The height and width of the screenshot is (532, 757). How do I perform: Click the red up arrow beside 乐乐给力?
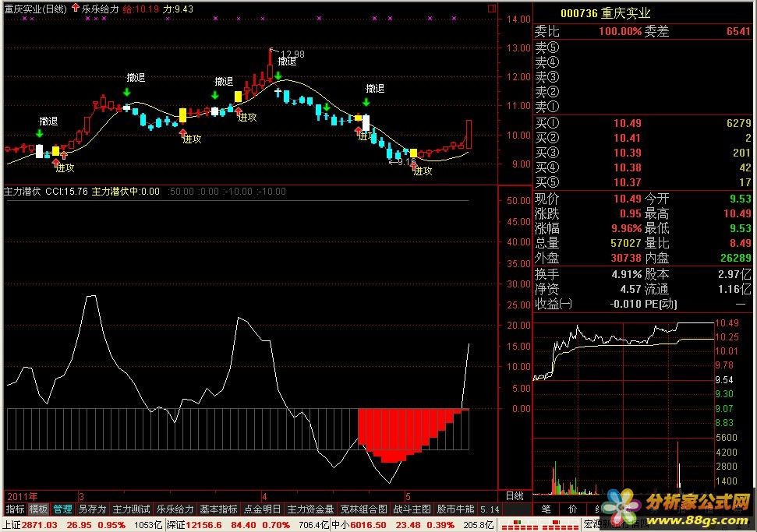coord(76,9)
